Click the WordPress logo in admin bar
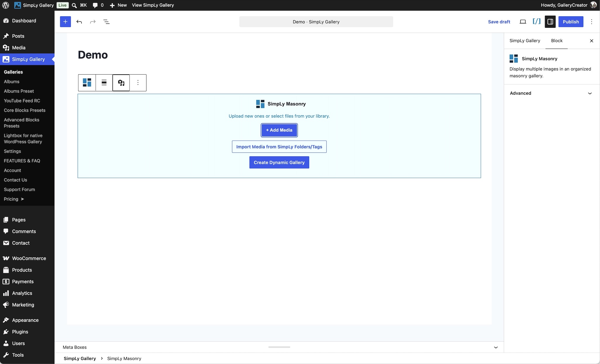 click(x=6, y=5)
